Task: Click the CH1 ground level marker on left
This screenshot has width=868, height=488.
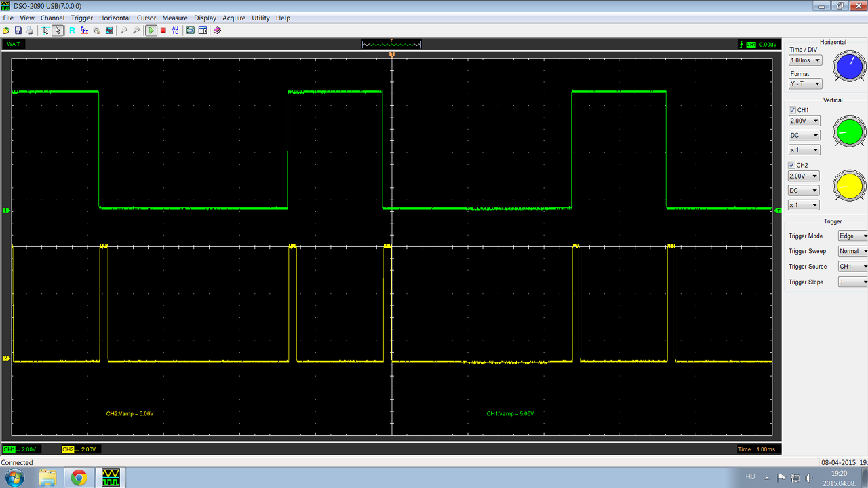Action: coord(5,211)
